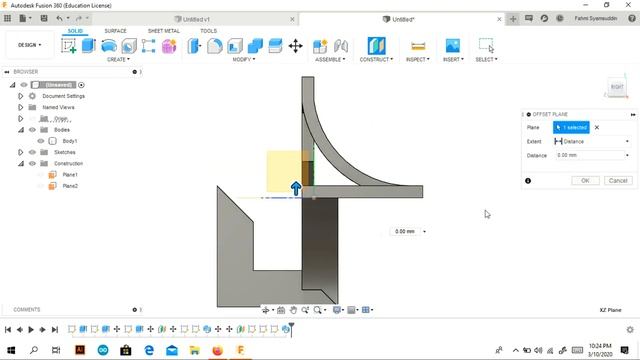Click the ViewCube RIGHT face
640x360 pixels.
[617, 87]
